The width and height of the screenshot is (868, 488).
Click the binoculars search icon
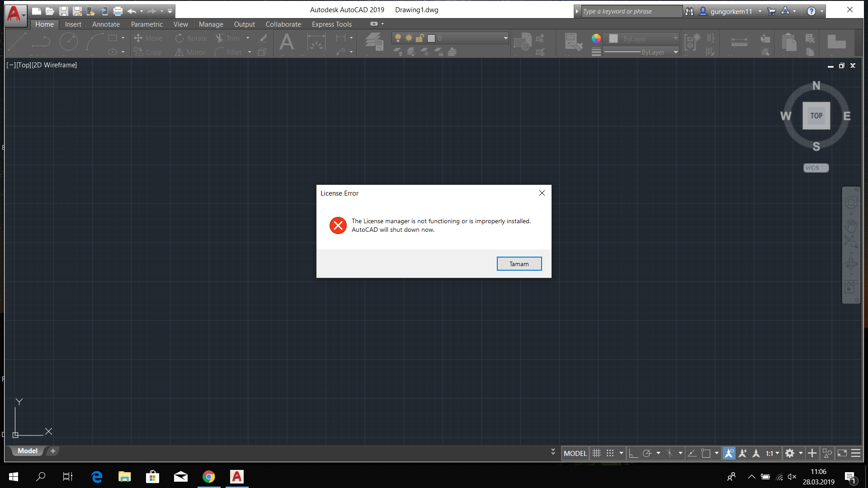pyautogui.click(x=689, y=11)
